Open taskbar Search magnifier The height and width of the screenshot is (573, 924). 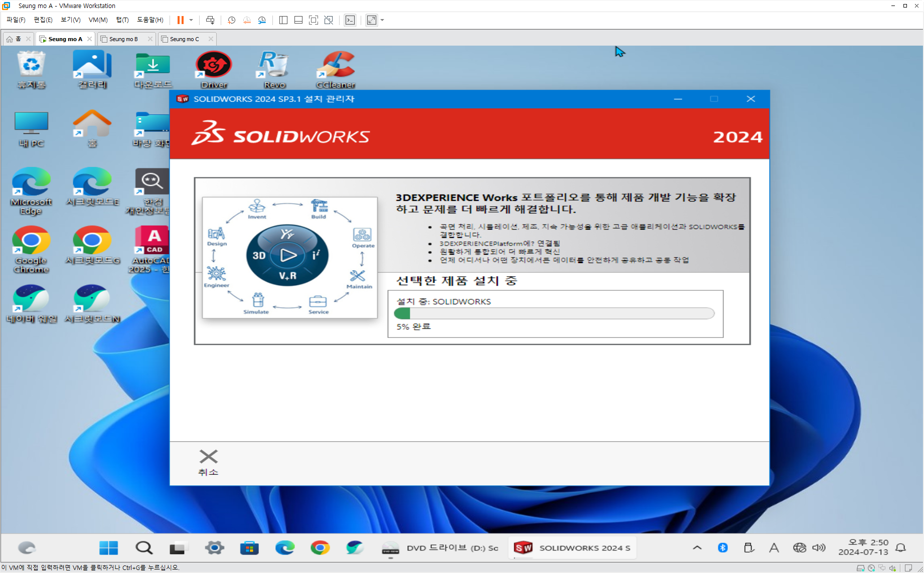coord(144,548)
